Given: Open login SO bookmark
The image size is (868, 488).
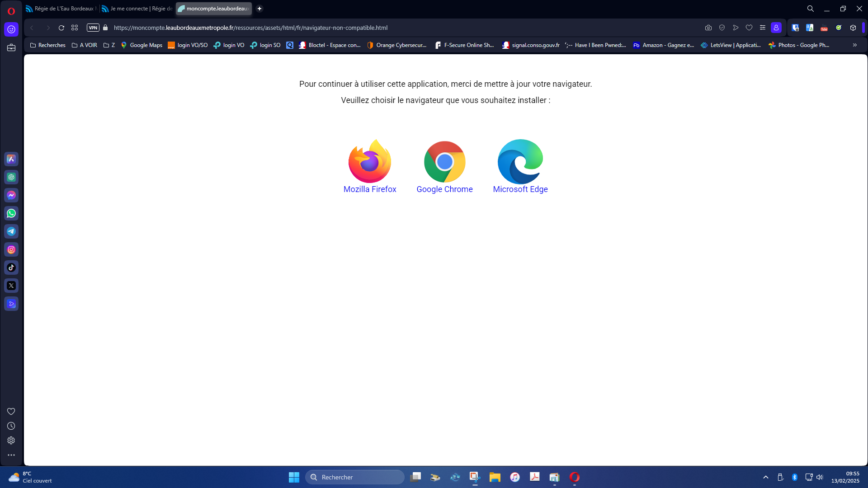Looking at the screenshot, I should [x=265, y=45].
